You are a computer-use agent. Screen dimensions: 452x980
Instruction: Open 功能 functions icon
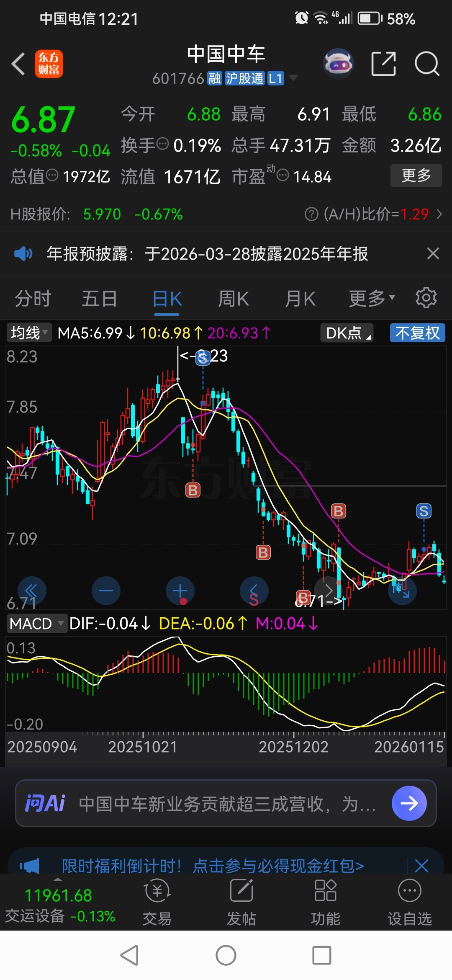point(325,902)
